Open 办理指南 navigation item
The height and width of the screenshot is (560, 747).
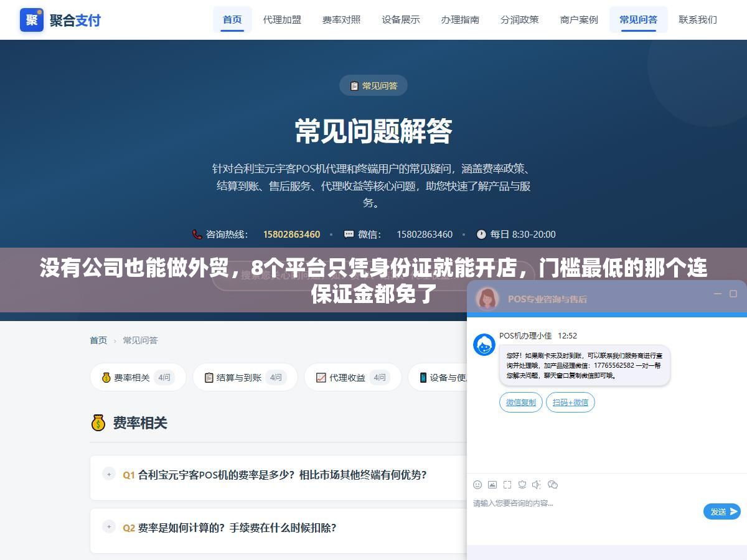click(x=460, y=19)
